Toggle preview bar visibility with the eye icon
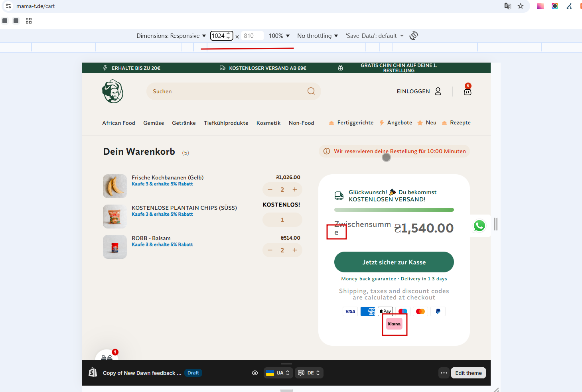This screenshot has height=392, width=582. [x=255, y=373]
